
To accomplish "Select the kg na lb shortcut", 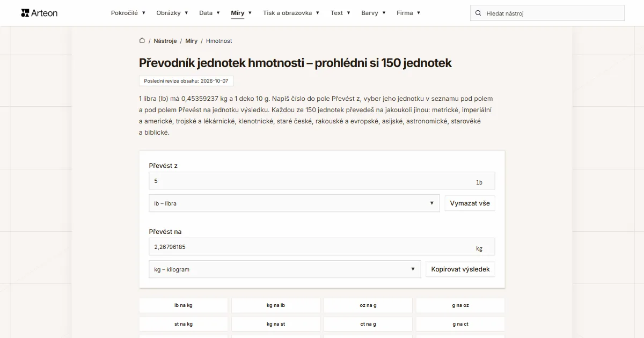I will 276,305.
